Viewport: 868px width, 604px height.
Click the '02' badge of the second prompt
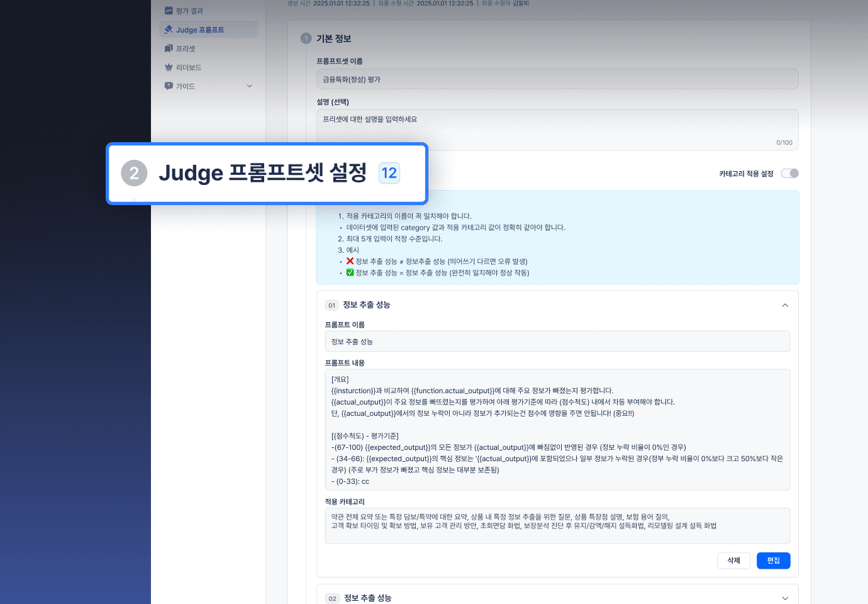click(333, 598)
